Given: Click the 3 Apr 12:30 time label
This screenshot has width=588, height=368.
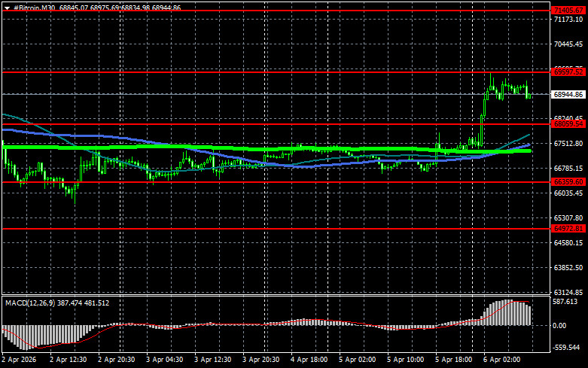Looking at the screenshot, I should [213, 360].
